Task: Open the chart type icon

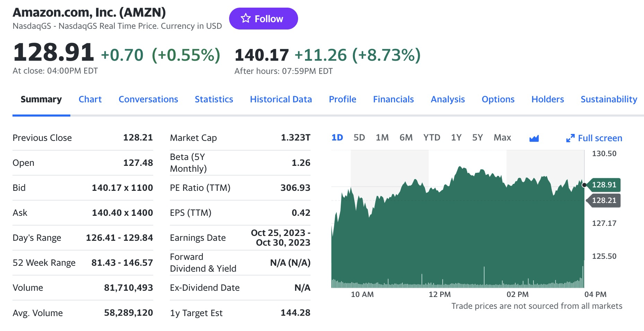Action: (534, 138)
